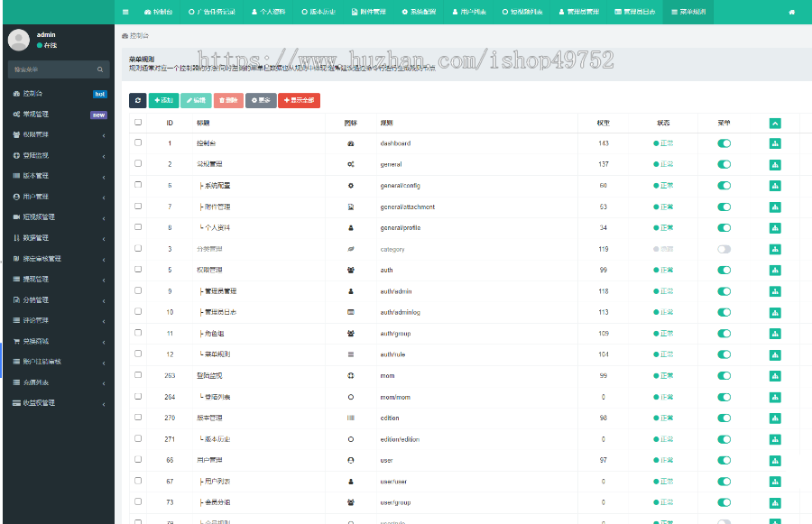Click the gear icon of general/config row
This screenshot has width=812, height=524.
351,186
